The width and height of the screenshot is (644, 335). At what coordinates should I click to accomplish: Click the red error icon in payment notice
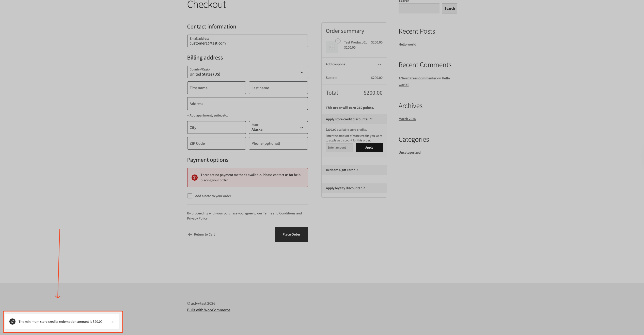point(195,178)
